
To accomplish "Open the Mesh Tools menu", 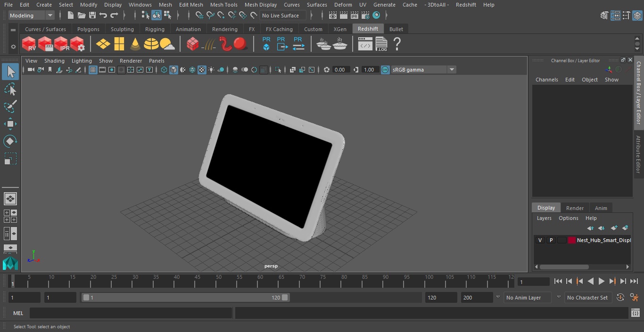I will 223,5.
